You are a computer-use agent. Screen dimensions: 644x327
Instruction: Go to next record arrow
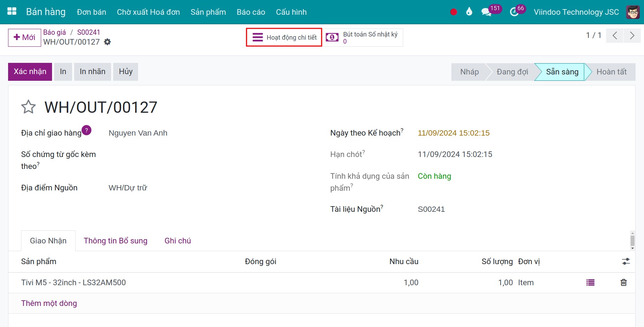pos(632,35)
